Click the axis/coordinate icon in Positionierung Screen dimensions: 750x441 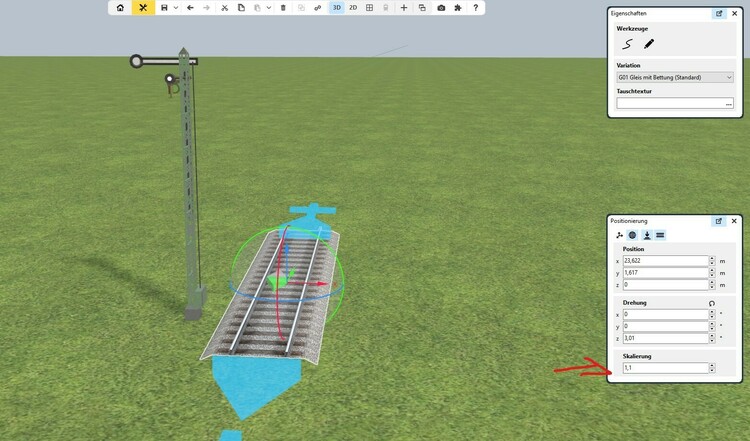point(619,235)
